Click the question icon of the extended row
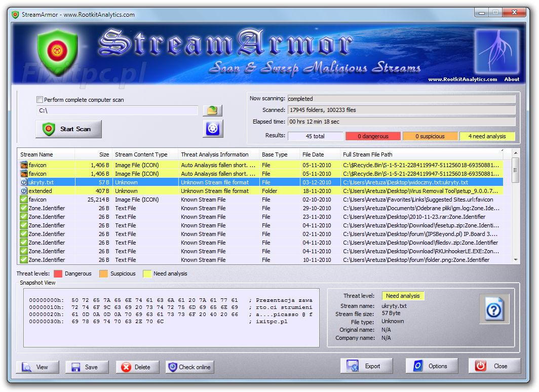This screenshot has height=392, width=539. pyautogui.click(x=24, y=191)
